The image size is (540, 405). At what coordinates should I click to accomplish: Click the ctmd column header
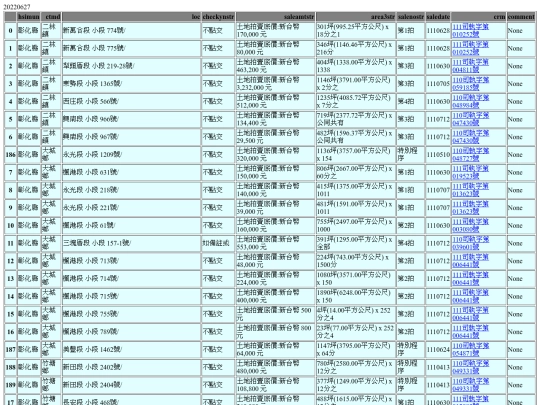tap(51, 17)
